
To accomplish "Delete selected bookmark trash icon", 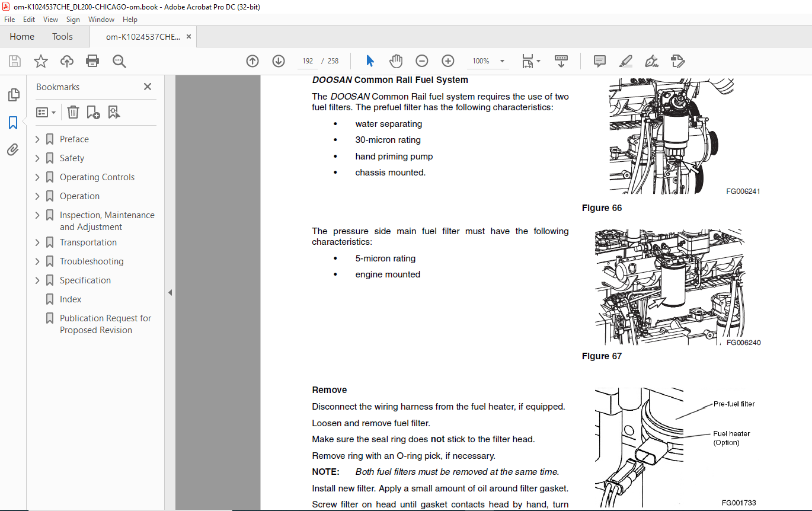I will point(73,112).
